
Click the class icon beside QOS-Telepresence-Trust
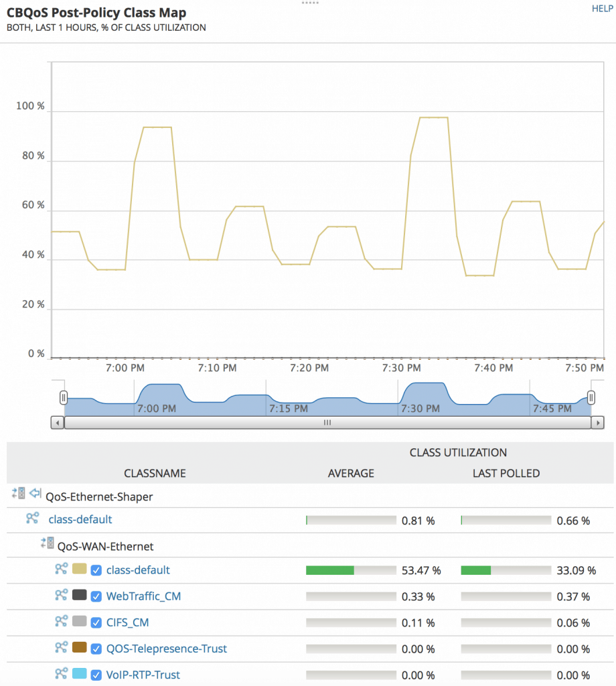point(61,647)
